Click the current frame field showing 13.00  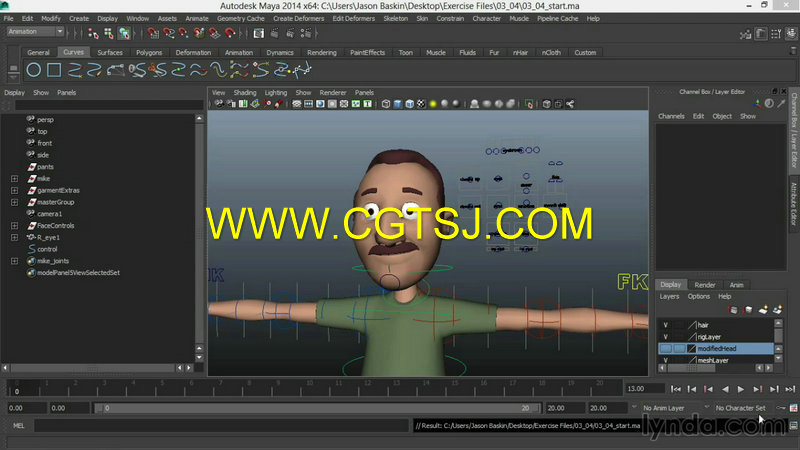tap(644, 389)
